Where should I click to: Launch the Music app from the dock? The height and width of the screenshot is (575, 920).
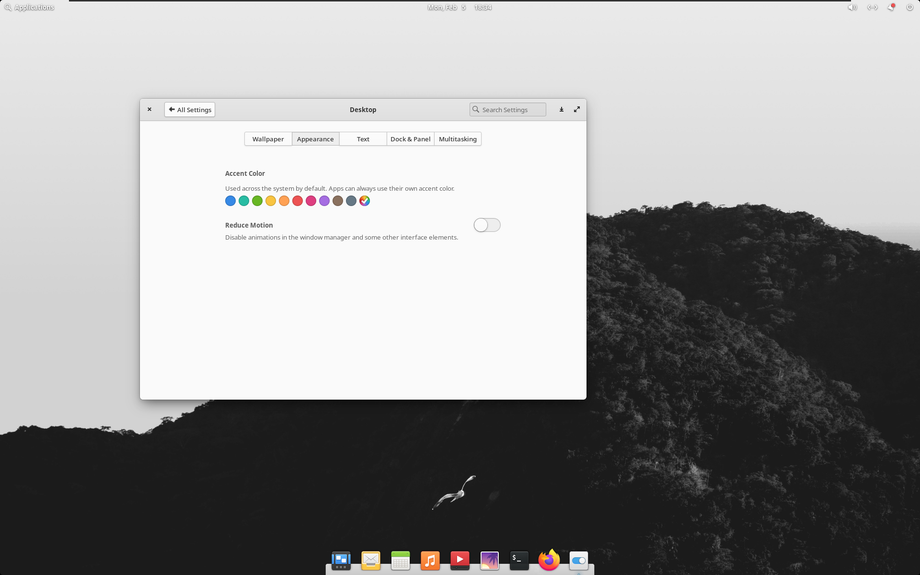(430, 560)
